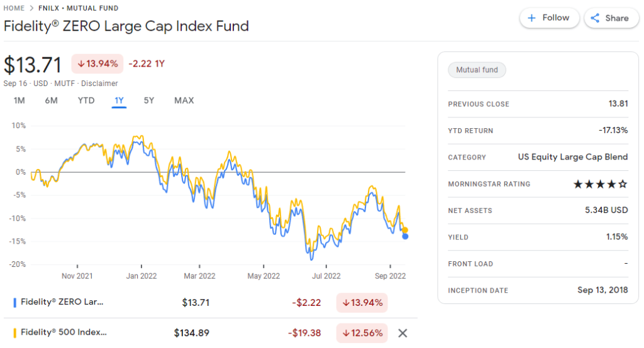The image size is (644, 348).
Task: Click the $134.89 price value
Action: click(191, 333)
